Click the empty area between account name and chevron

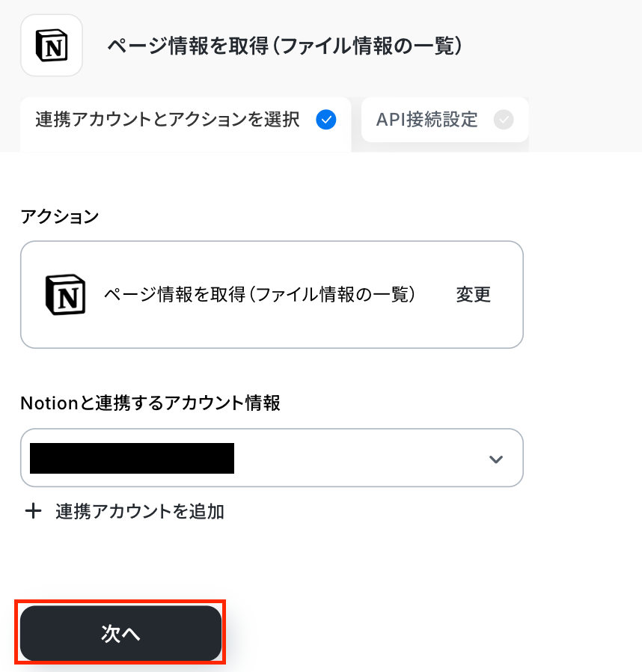click(359, 458)
